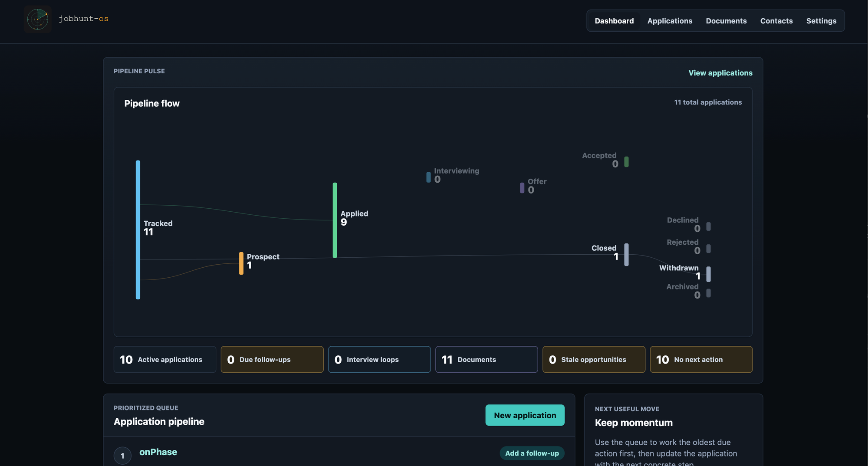This screenshot has height=466, width=868.
Task: Click the Withdrawn 1 label
Action: [680, 272]
